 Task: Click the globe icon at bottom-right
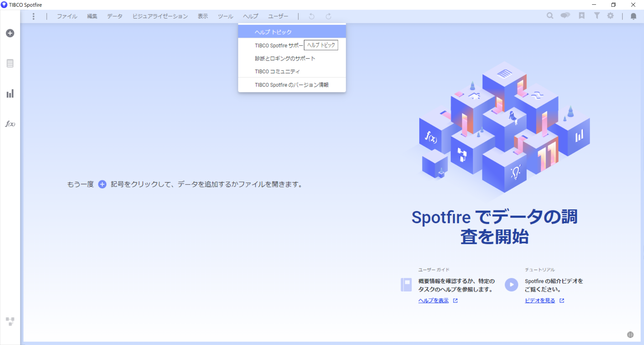[x=630, y=335]
